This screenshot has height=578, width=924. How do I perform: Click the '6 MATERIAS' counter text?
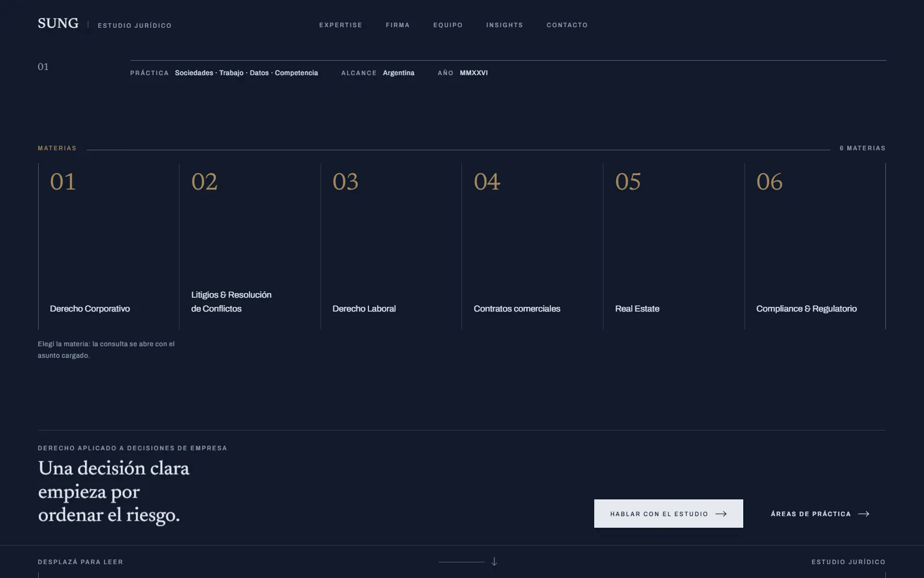click(862, 148)
